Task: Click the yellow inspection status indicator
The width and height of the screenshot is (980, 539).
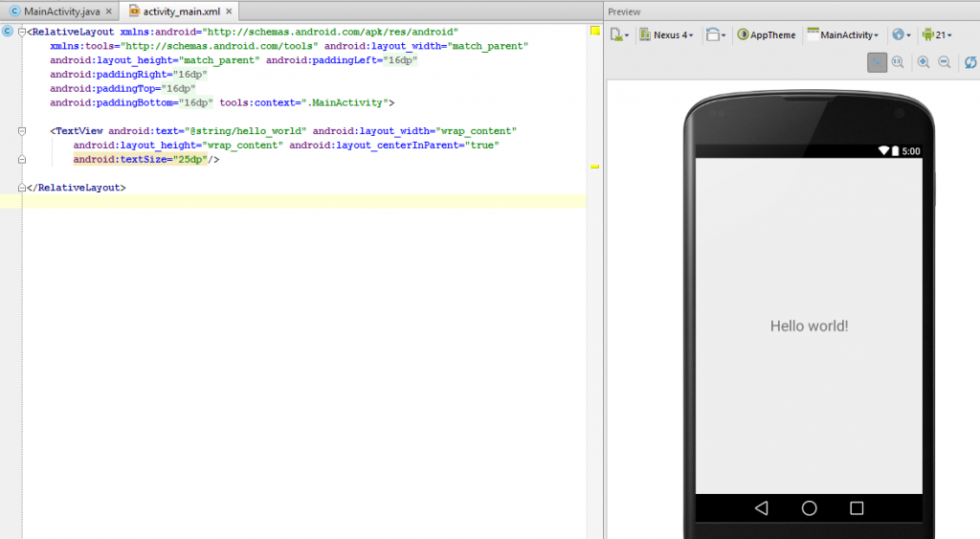Action: [595, 31]
